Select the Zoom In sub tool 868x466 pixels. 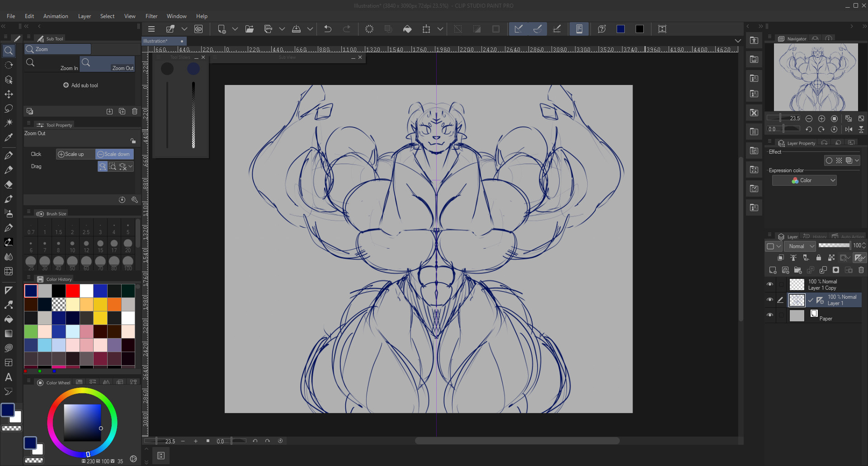52,64
